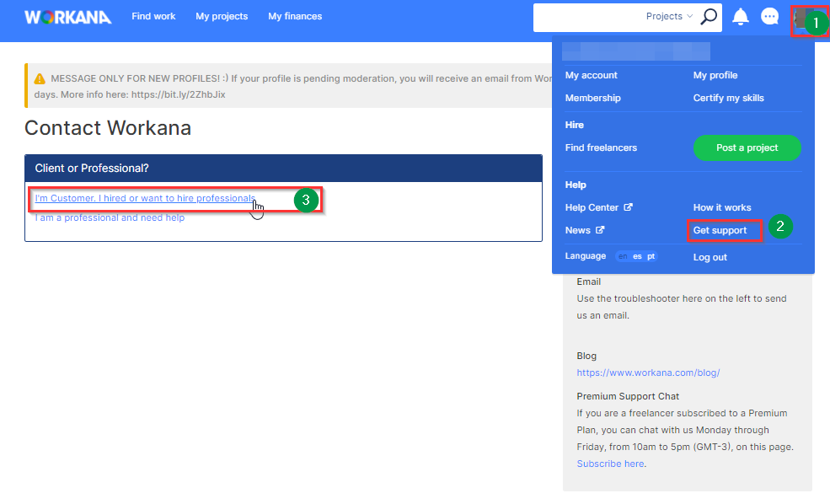Open My finances in top navigation
Image resolution: width=830 pixels, height=504 pixels.
tap(295, 16)
